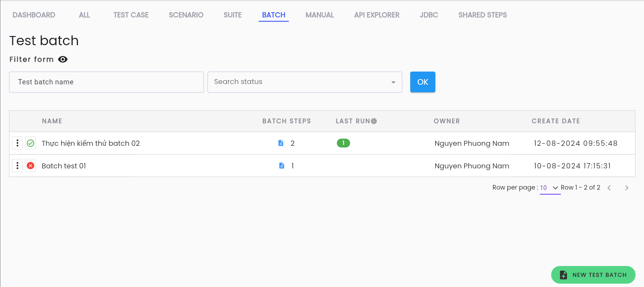The height and width of the screenshot is (287, 644).
Task: Select the Batch tab
Action: pos(274,15)
